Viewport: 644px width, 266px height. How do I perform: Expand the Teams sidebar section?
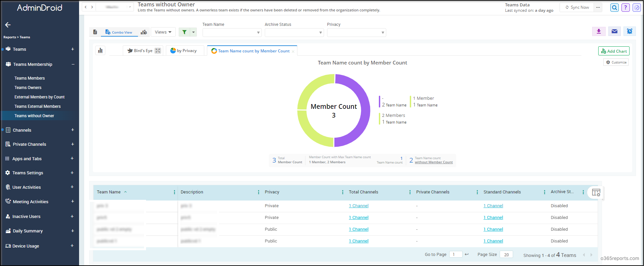[73, 49]
